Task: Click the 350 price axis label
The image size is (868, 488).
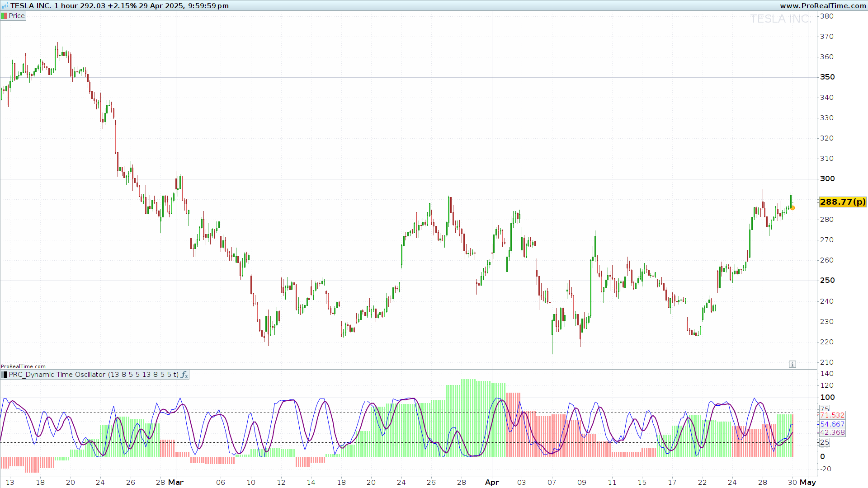Action: (827, 77)
